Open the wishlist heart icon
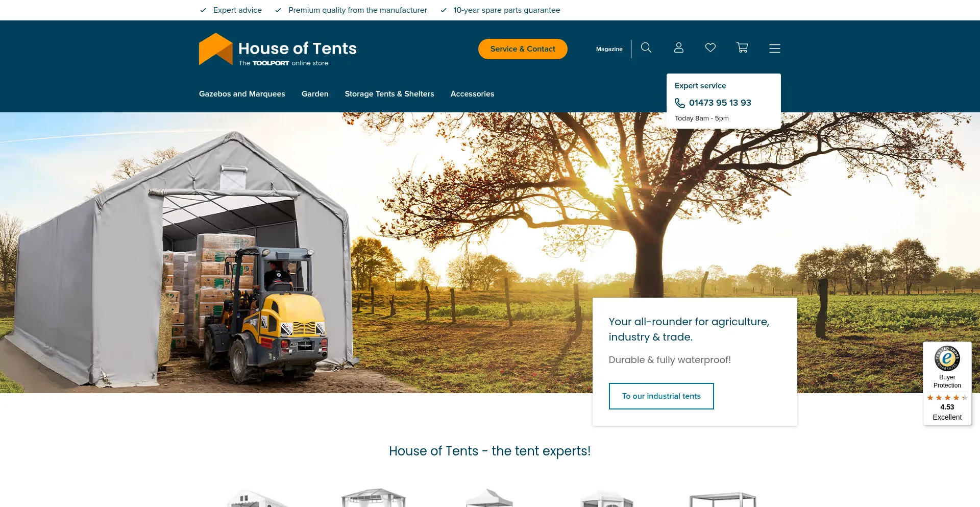Screen dimensions: 980x507 pos(710,48)
